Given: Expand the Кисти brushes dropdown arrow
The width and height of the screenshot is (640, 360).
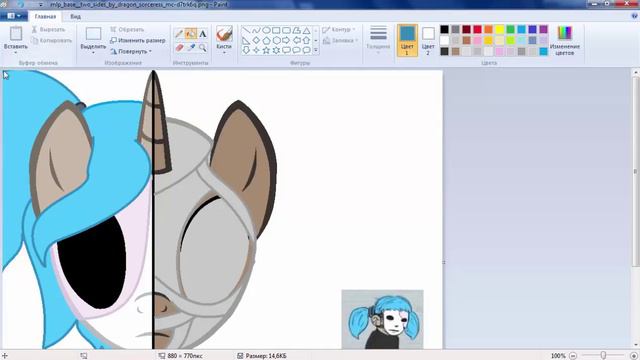Looking at the screenshot, I should (224, 53).
